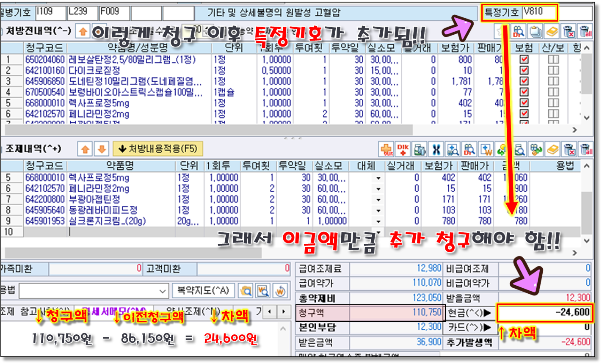Click the yellow book icon in dispensing toolbar
602x364 pixels.
pyautogui.click(x=553, y=149)
